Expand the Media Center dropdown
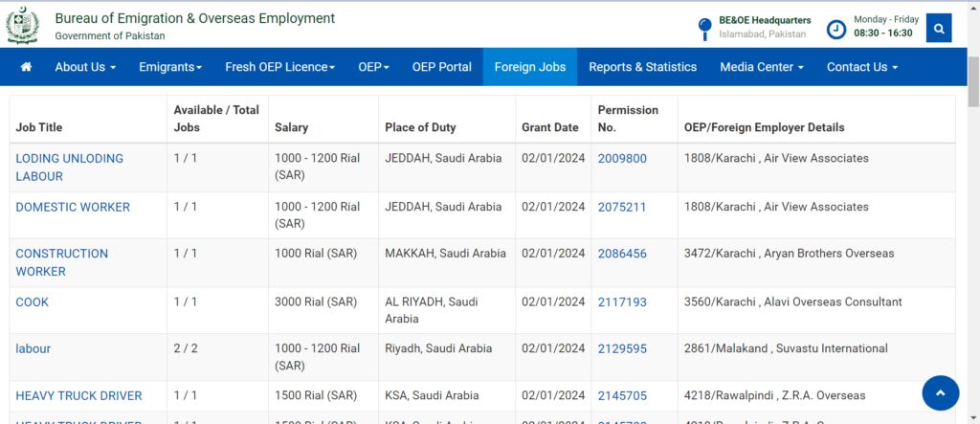 coord(762,67)
